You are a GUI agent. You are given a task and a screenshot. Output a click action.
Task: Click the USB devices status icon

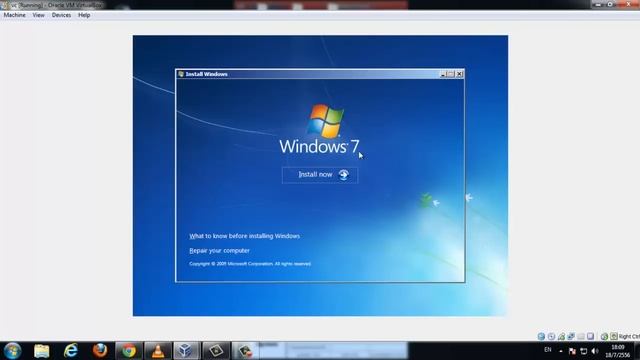pyautogui.click(x=561, y=336)
